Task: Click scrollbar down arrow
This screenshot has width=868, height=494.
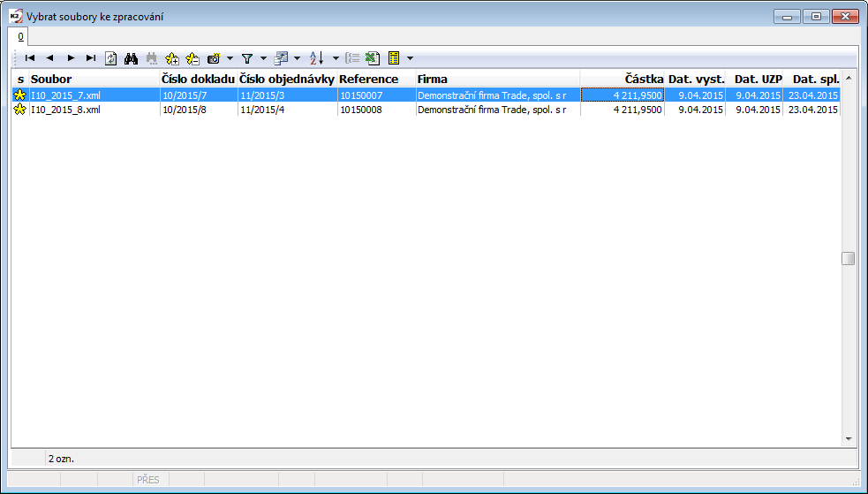Action: [849, 439]
